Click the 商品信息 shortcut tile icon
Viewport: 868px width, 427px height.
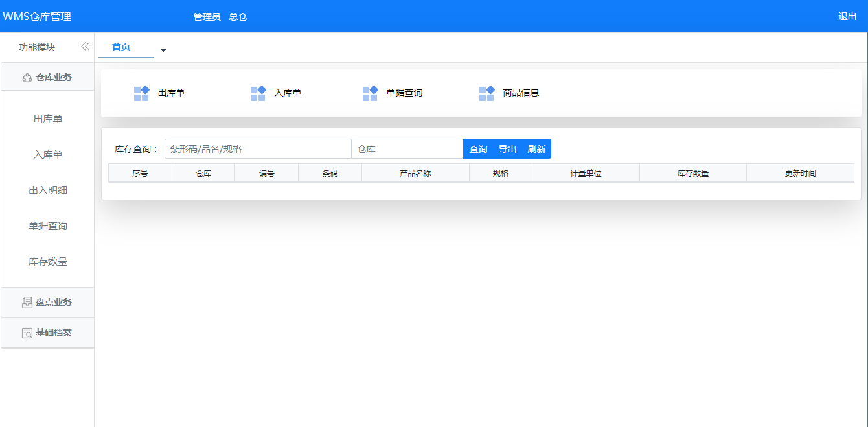[x=486, y=93]
